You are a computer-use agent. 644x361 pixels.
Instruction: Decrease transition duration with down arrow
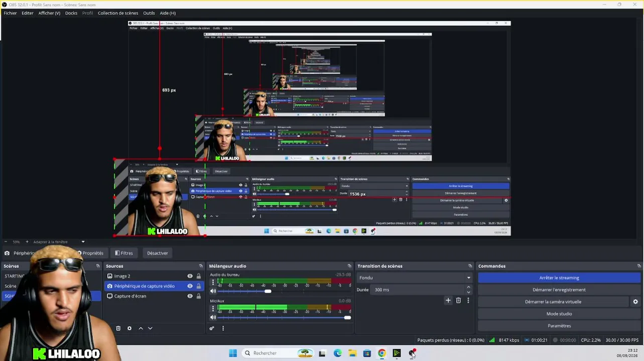tap(469, 292)
